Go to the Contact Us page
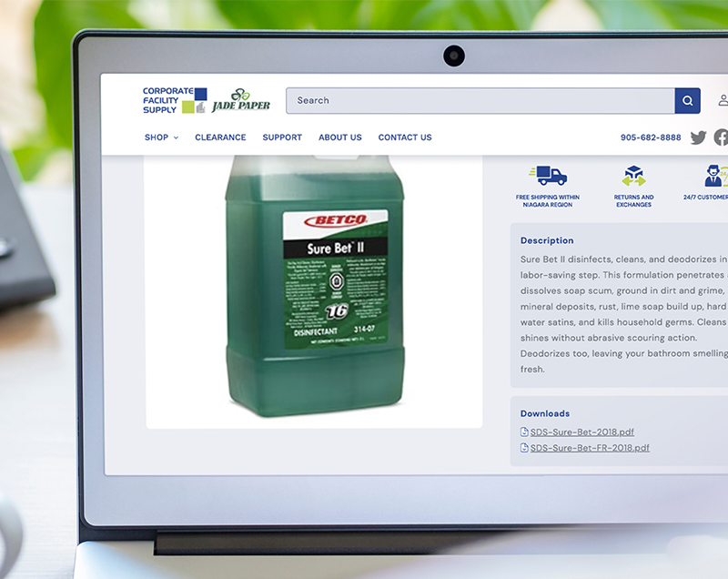 point(405,137)
